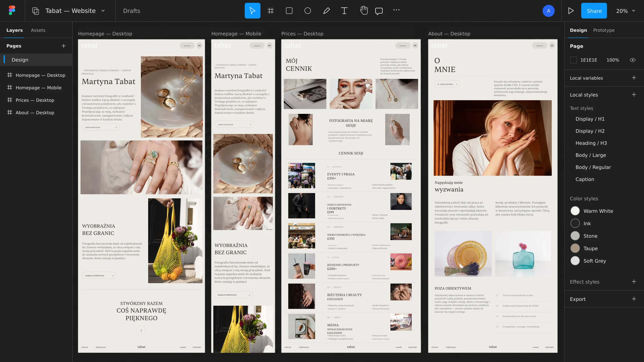Switch to the Assets tab
This screenshot has height=362, width=644.
38,30
